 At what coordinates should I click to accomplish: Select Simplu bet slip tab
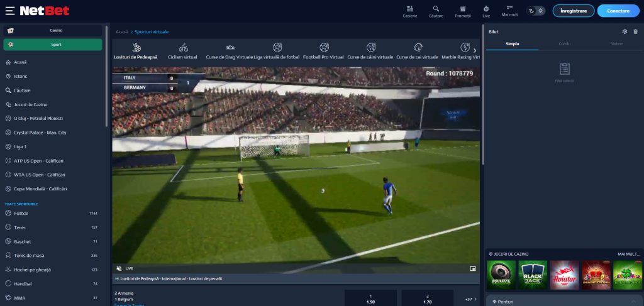[x=512, y=43]
